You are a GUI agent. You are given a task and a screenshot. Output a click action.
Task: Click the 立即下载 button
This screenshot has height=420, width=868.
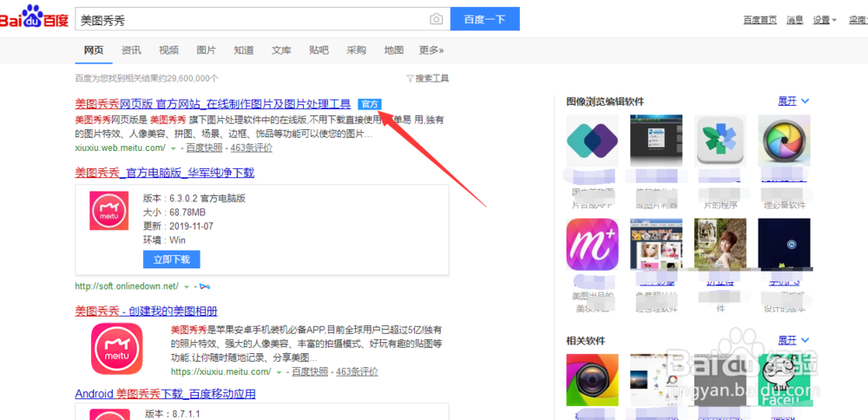pyautogui.click(x=172, y=259)
